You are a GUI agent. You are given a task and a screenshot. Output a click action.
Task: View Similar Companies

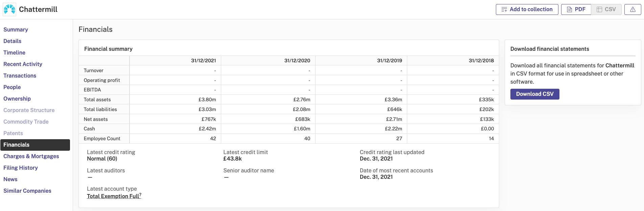(27, 191)
